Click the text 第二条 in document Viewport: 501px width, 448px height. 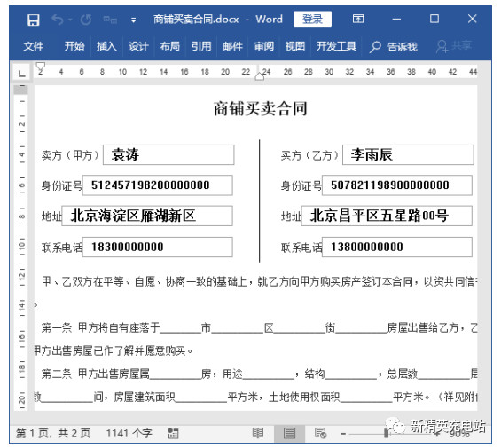pos(57,373)
